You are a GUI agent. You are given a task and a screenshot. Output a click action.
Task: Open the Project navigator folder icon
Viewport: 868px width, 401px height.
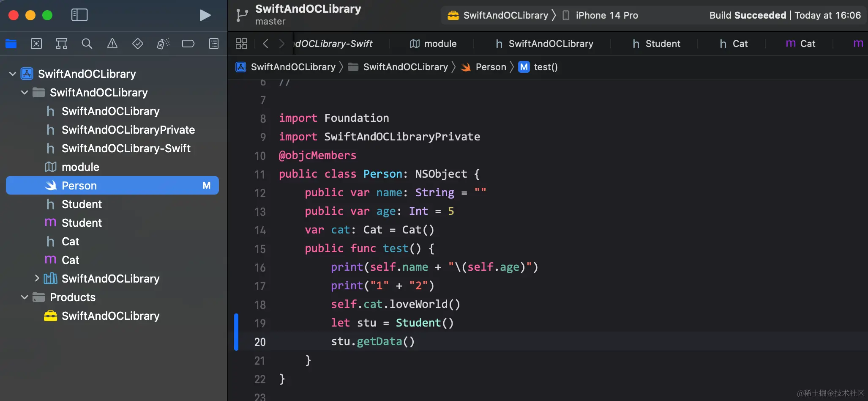[x=11, y=44]
